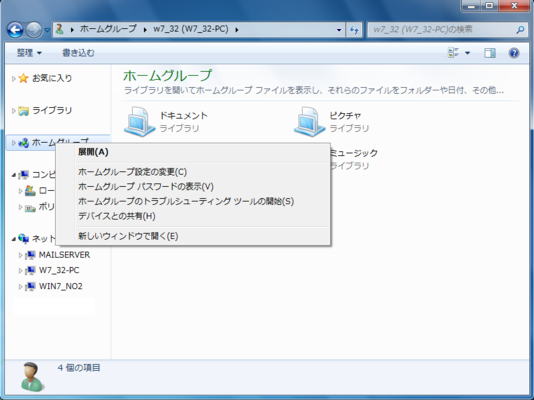Select the ライブラリ folder icon in sidebar

pyautogui.click(x=23, y=111)
